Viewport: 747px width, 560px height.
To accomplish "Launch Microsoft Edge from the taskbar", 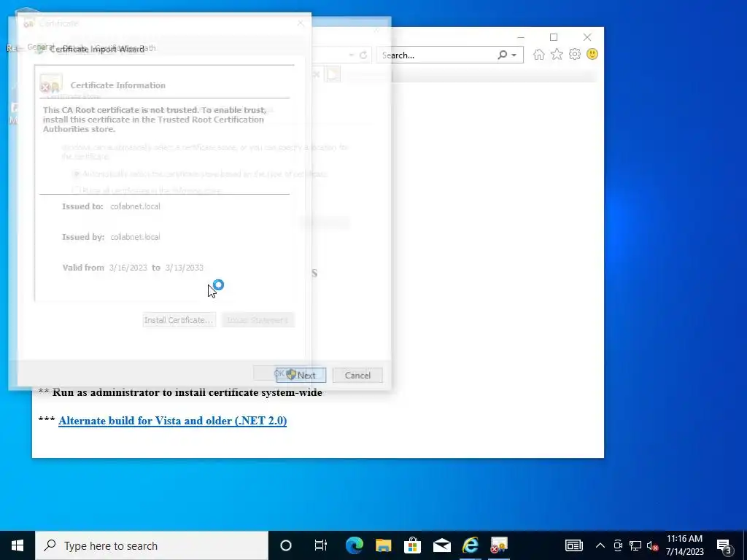I will (x=354, y=545).
